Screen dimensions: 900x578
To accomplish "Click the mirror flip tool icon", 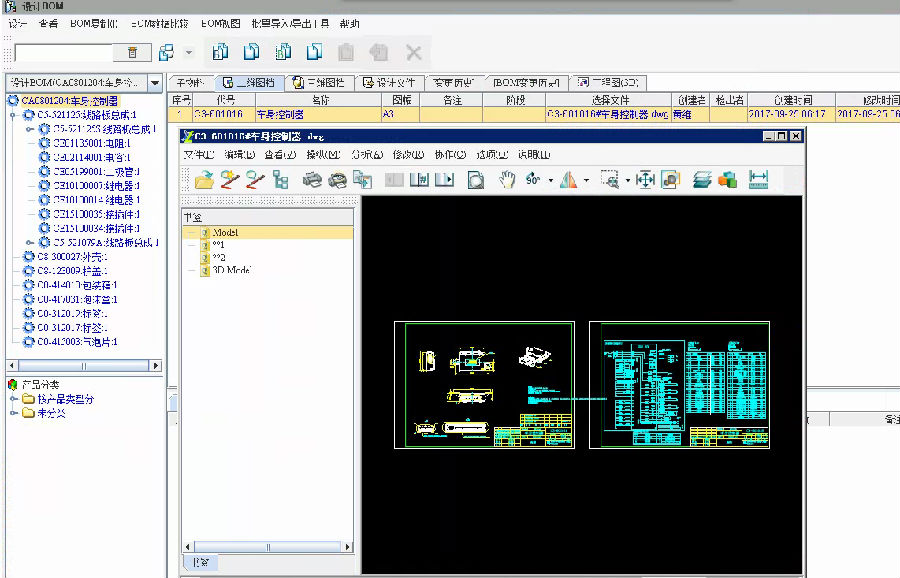I will pyautogui.click(x=568, y=180).
